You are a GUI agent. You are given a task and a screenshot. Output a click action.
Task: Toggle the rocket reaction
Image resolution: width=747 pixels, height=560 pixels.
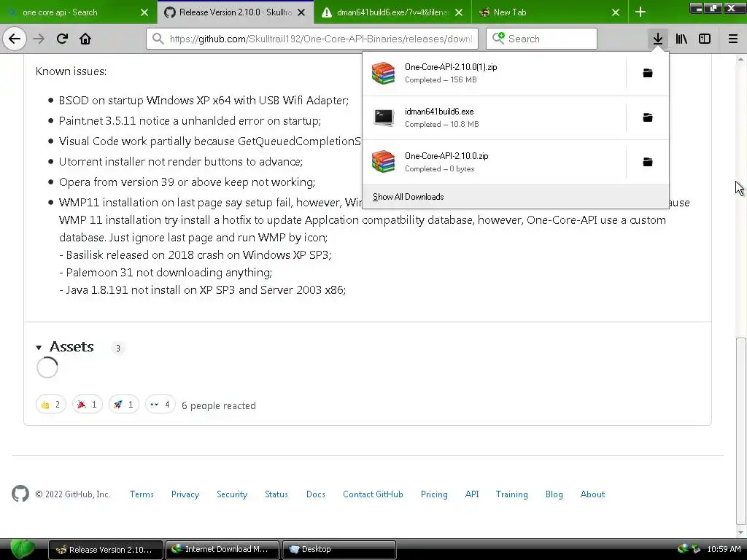tap(124, 405)
